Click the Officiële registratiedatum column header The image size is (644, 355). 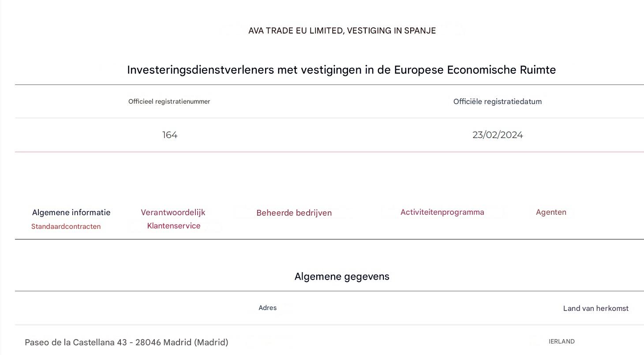(498, 101)
